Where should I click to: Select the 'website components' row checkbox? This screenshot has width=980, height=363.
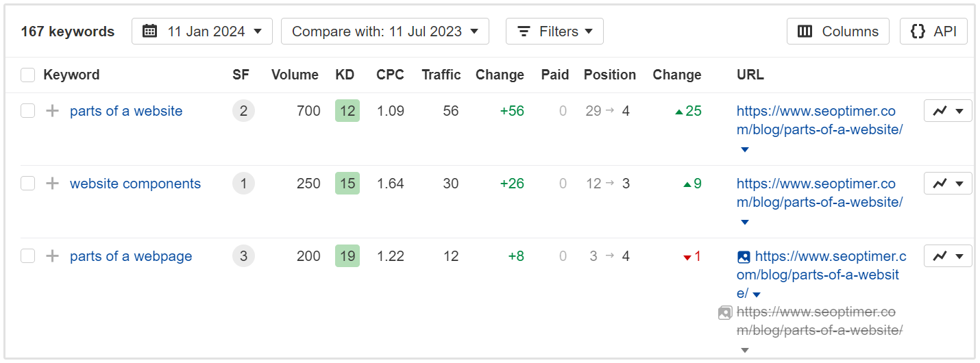(27, 184)
